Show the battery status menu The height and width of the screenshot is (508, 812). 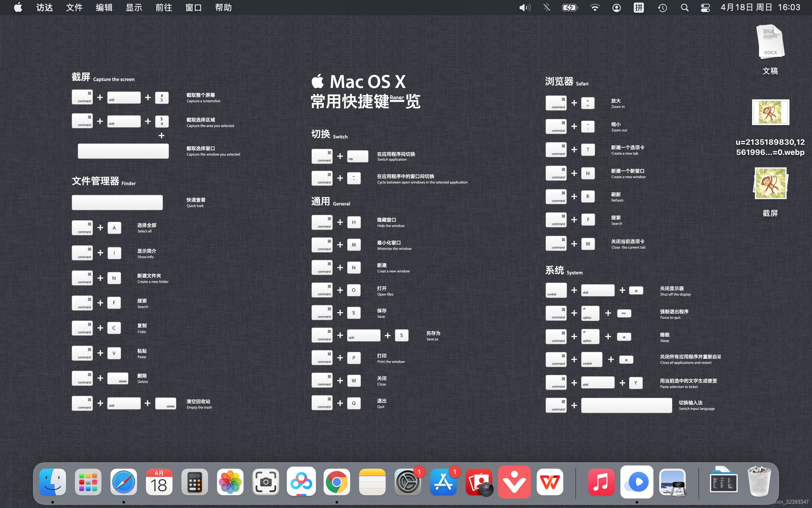point(570,7)
